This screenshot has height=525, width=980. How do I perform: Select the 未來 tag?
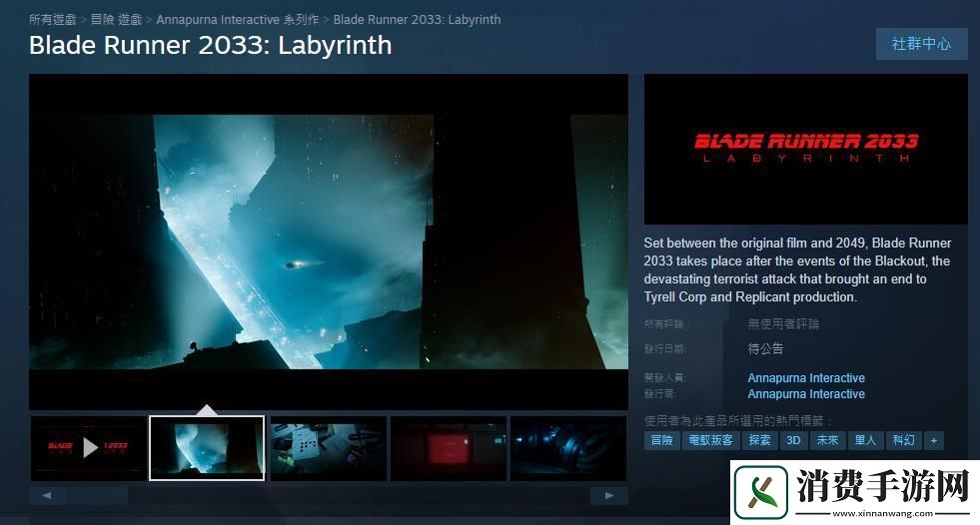(x=827, y=440)
